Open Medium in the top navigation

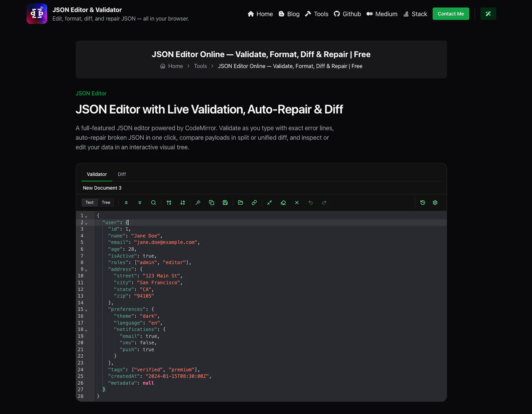tap(382, 14)
